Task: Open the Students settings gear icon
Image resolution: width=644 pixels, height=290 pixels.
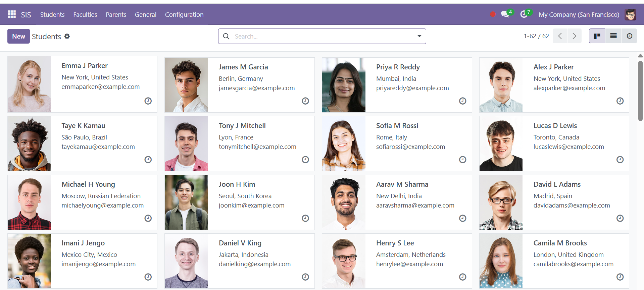Action: (x=67, y=36)
